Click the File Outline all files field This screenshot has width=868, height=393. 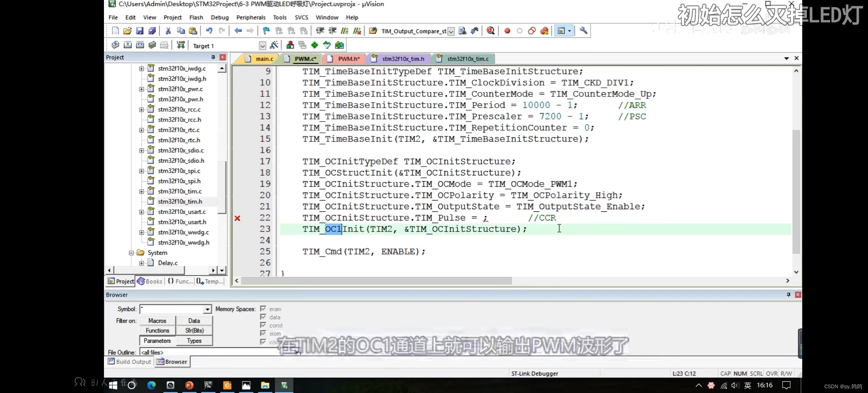(220, 352)
